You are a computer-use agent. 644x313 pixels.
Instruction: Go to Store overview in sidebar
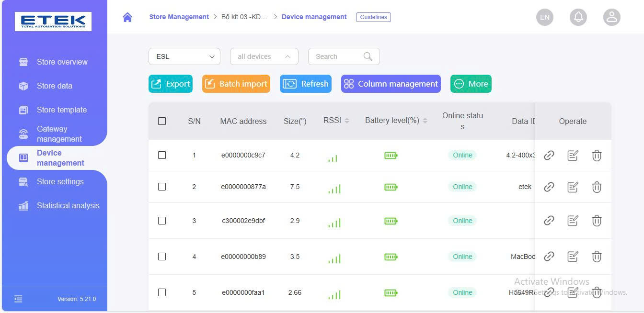pyautogui.click(x=62, y=62)
